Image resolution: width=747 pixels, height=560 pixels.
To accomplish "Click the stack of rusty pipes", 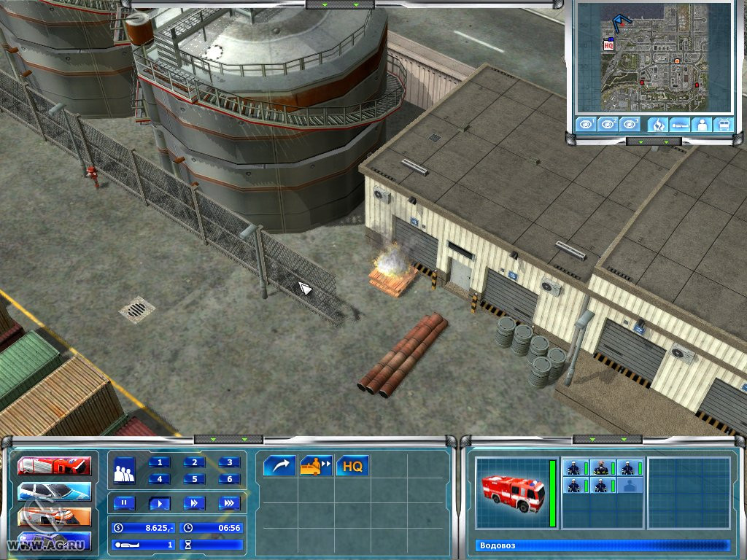I will pyautogui.click(x=403, y=355).
